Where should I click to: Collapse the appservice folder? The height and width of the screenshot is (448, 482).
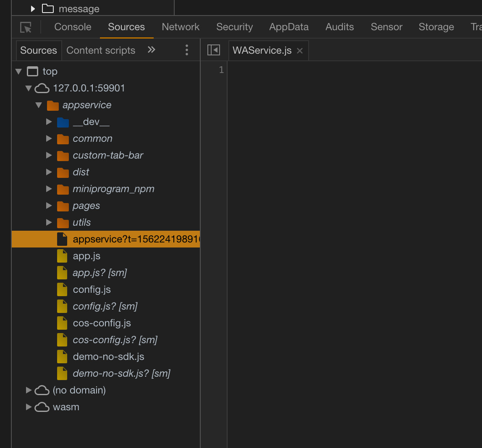(x=39, y=105)
